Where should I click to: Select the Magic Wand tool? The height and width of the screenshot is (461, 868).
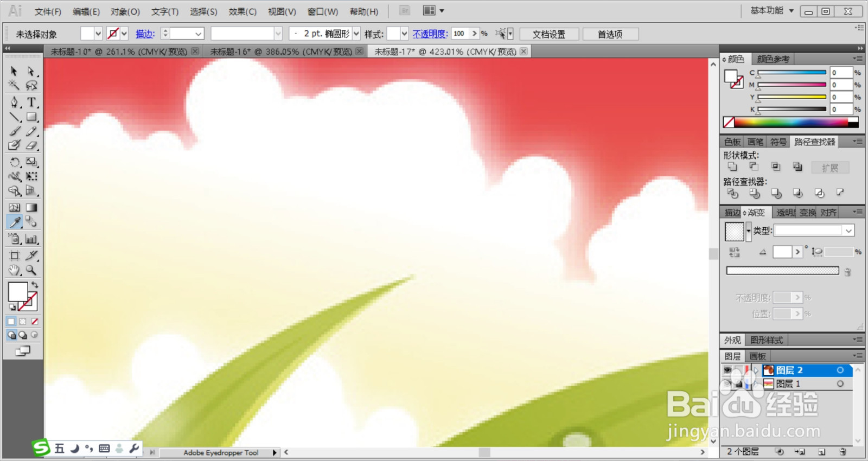click(14, 85)
